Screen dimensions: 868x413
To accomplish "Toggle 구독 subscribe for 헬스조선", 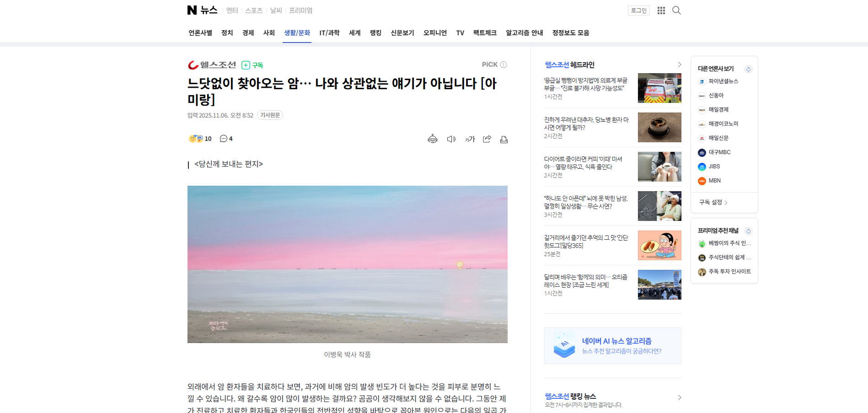I will 252,65.
